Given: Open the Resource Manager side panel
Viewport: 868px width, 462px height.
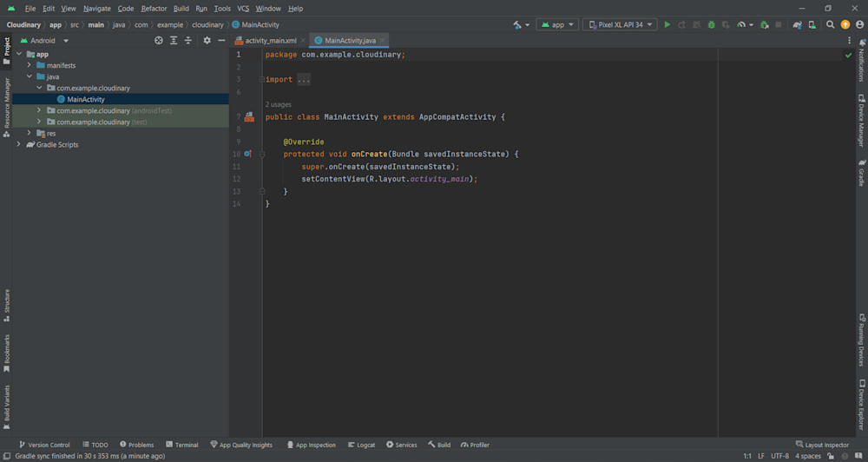Looking at the screenshot, I should [7, 108].
